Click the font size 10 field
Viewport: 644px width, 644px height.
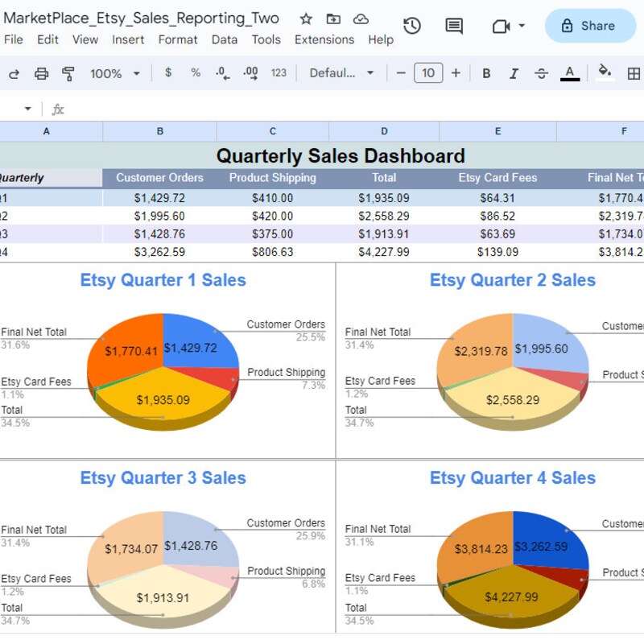click(428, 73)
